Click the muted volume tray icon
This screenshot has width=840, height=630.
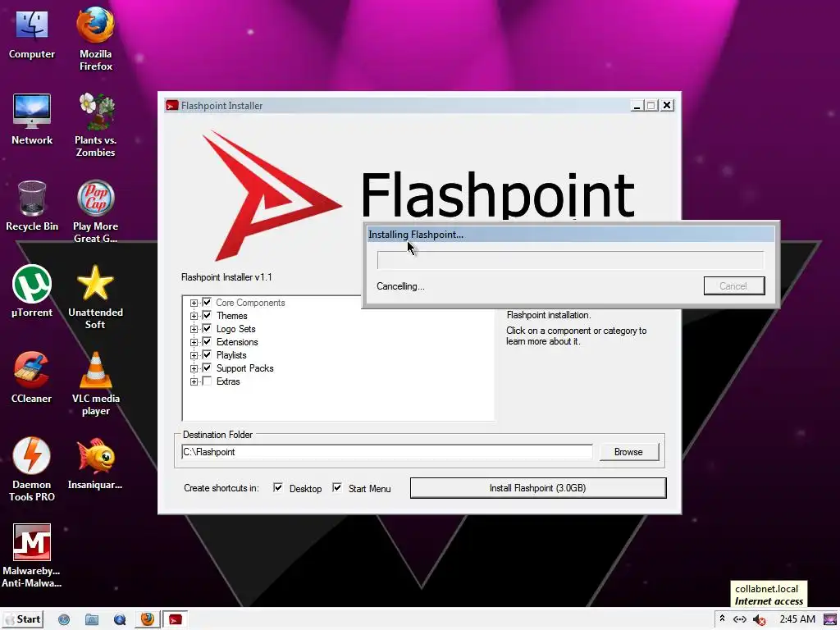tap(759, 620)
